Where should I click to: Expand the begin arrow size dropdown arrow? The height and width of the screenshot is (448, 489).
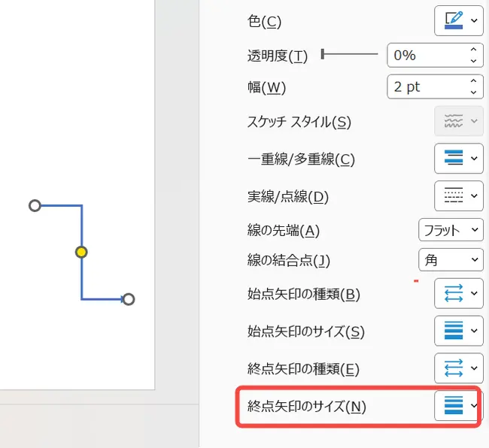[x=474, y=331]
